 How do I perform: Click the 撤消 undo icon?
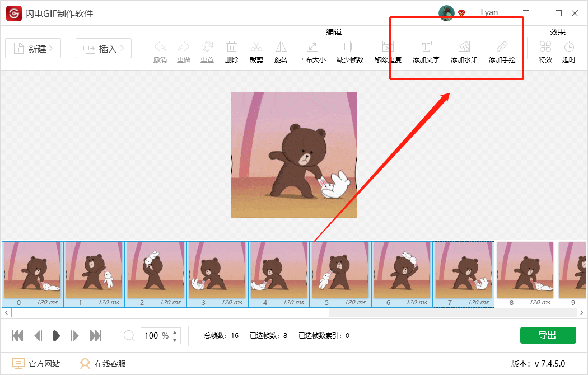click(x=160, y=47)
